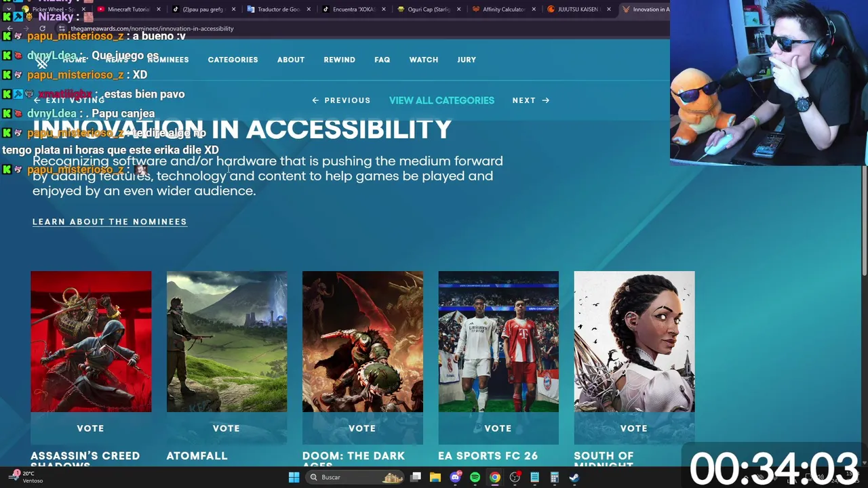Switch to the Encuentra XOKAS tab
This screenshot has width=868, height=488.
pyautogui.click(x=353, y=9)
